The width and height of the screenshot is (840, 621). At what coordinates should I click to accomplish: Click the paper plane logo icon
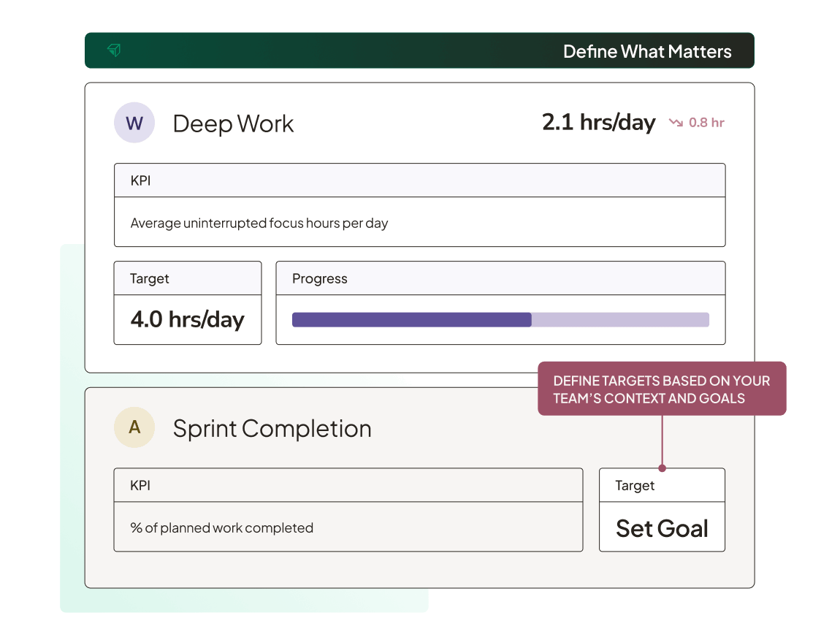coord(114,50)
